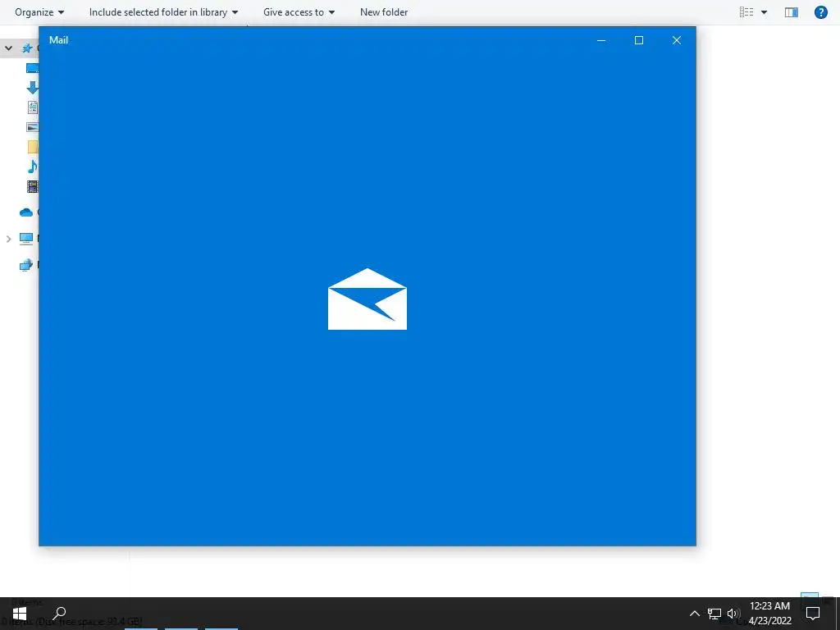840x630 pixels.
Task: Open Music note icon in navigation pane
Action: 33,167
